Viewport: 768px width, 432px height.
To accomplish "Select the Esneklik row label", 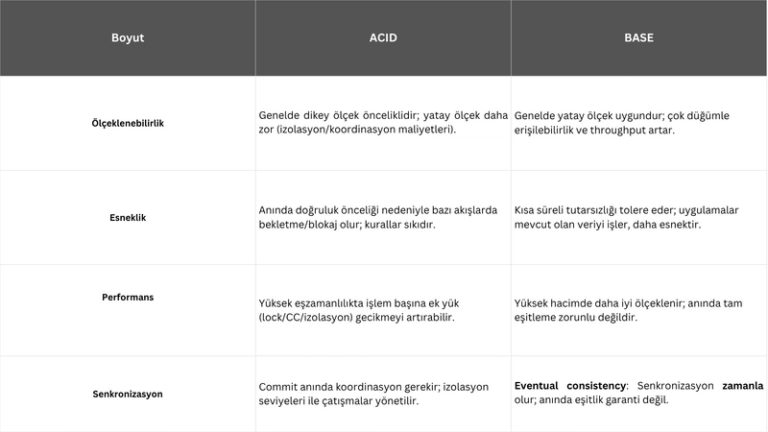I will [x=127, y=217].
